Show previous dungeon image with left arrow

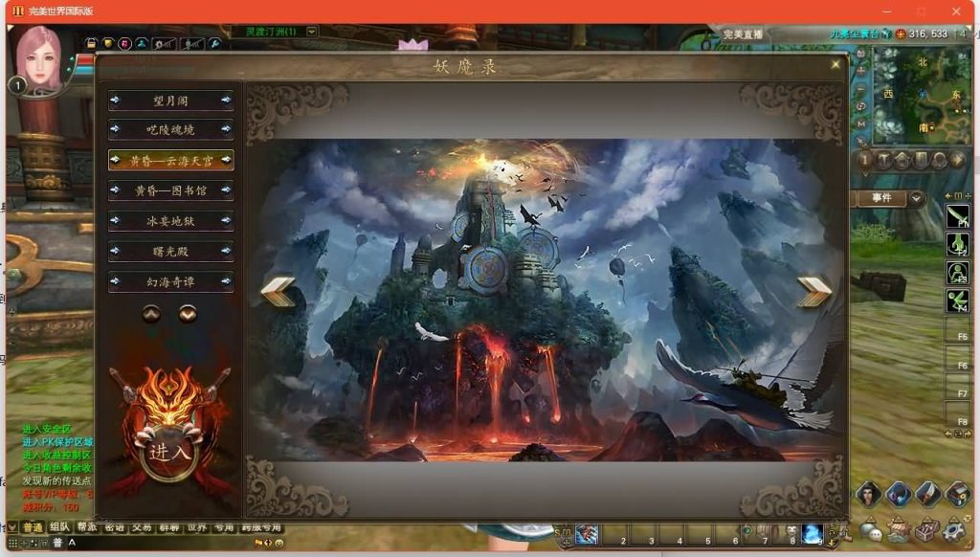(x=278, y=290)
